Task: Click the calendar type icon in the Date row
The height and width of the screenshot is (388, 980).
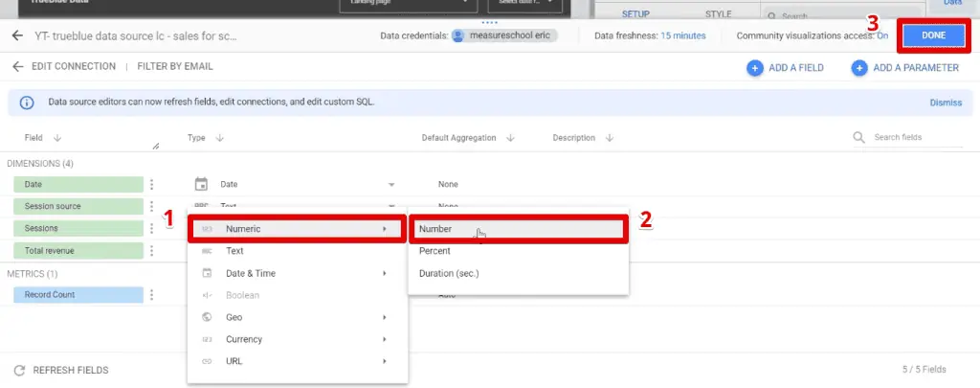Action: click(201, 184)
